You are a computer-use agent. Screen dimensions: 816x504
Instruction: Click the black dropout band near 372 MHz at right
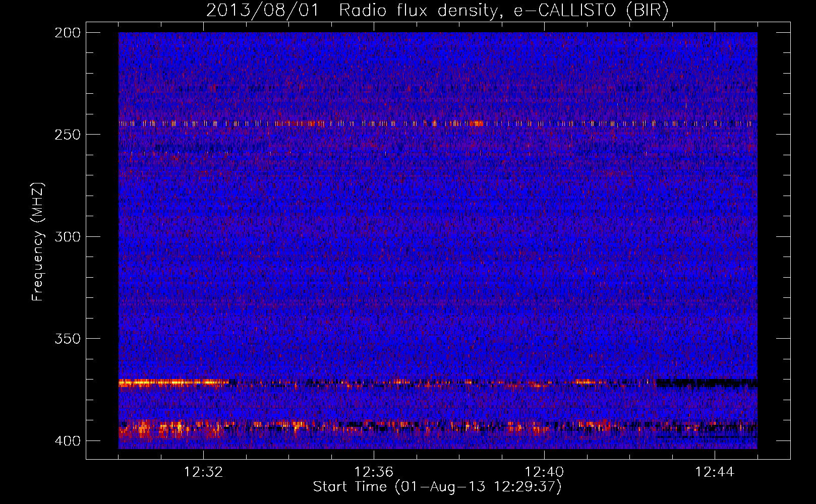pos(707,383)
